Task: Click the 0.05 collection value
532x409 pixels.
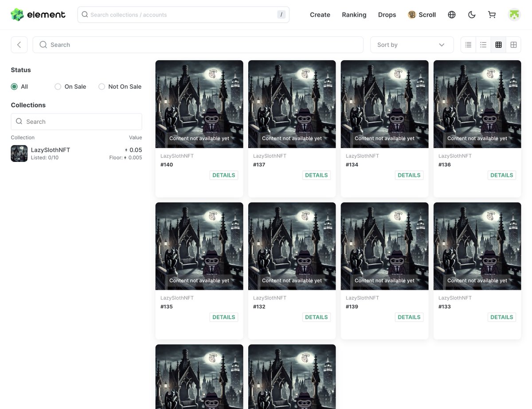Action: 133,150
